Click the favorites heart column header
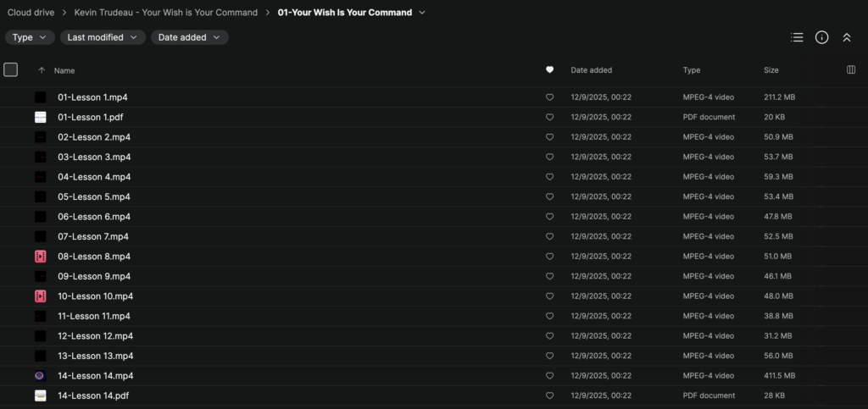The width and height of the screenshot is (868, 409). click(x=549, y=70)
